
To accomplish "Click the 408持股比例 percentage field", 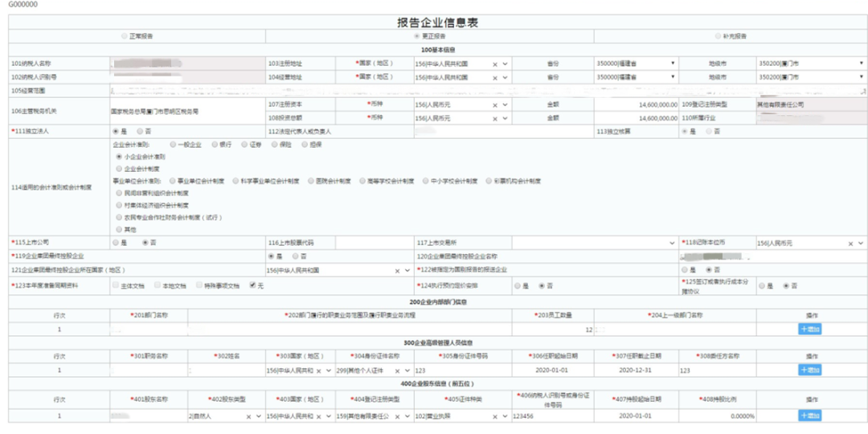I will click(718, 416).
